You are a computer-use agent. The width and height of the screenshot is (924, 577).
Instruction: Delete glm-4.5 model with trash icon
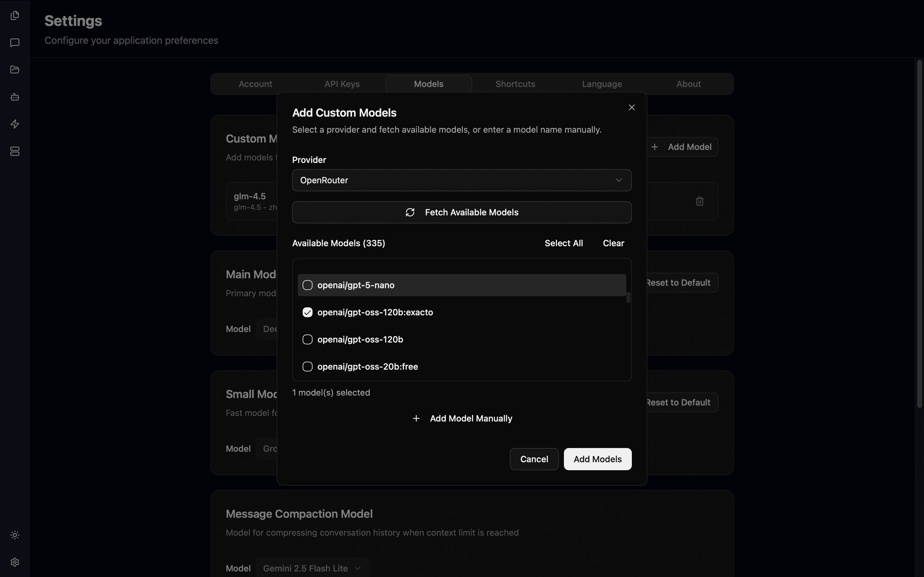click(x=699, y=201)
